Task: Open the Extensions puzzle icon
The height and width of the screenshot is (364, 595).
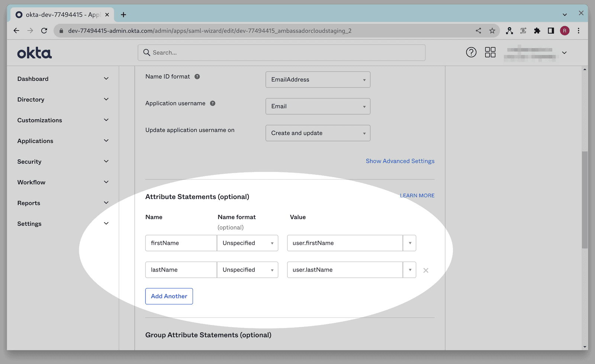Action: pos(537,31)
